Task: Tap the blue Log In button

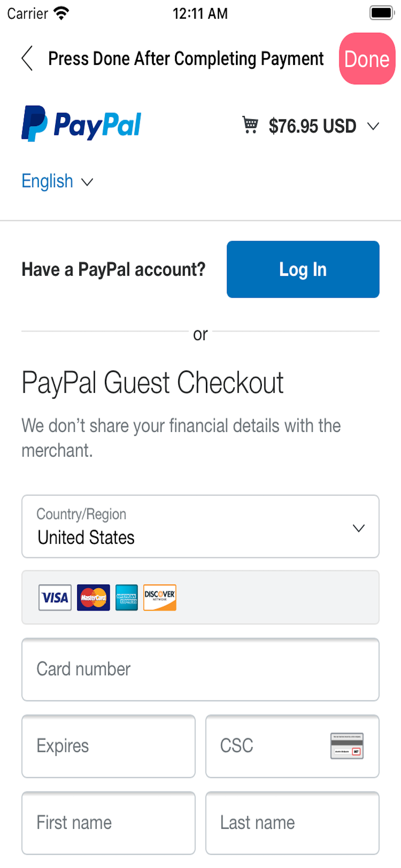Action: click(303, 269)
